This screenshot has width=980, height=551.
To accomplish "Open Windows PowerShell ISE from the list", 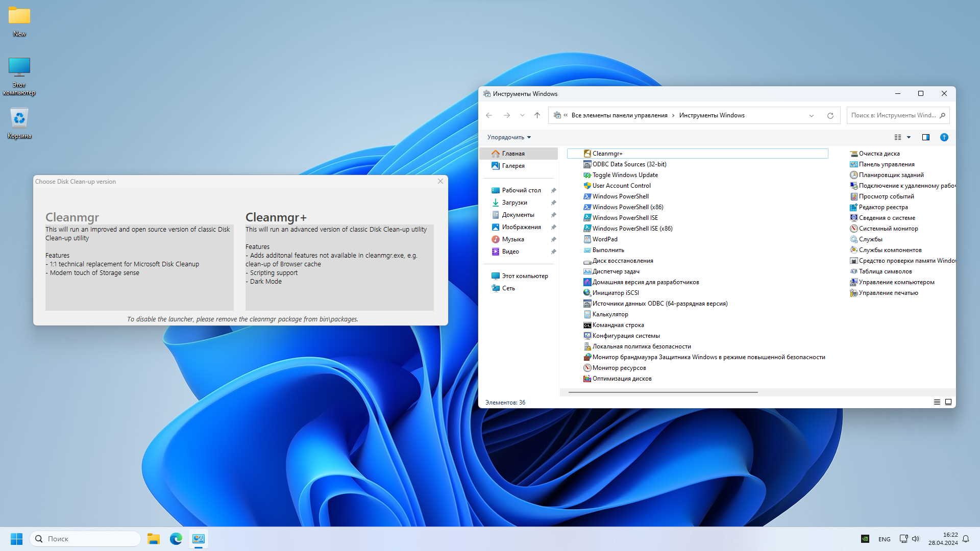I will click(625, 218).
